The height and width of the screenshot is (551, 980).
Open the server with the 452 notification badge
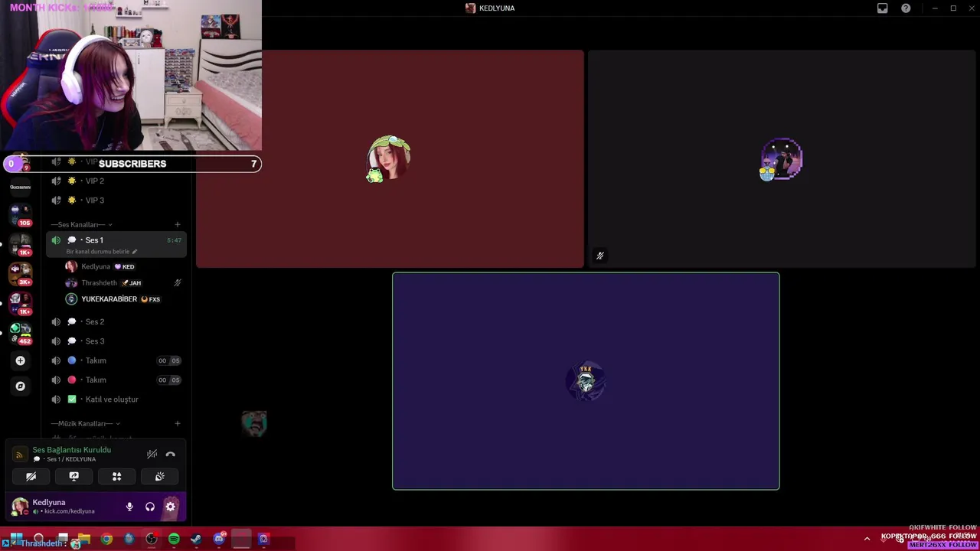(x=21, y=332)
